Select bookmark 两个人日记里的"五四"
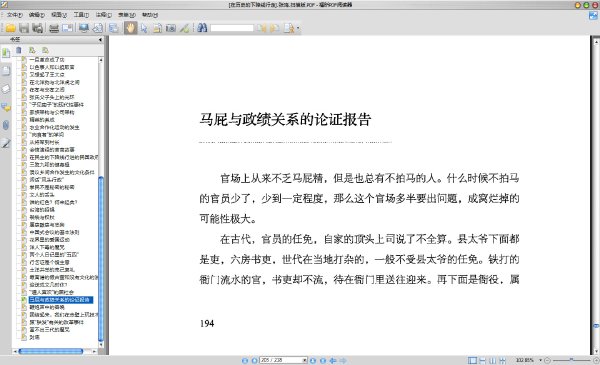This screenshot has height=365, width=600. pos(54,254)
